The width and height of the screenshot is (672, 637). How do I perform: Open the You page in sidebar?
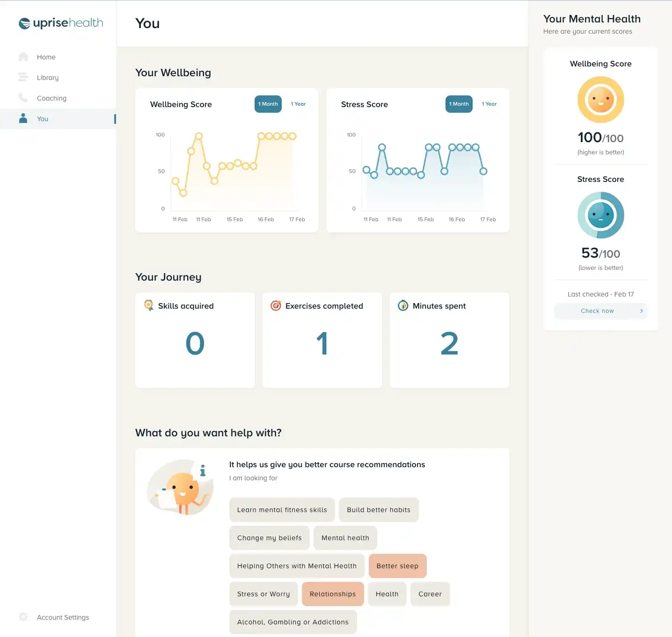click(x=43, y=119)
